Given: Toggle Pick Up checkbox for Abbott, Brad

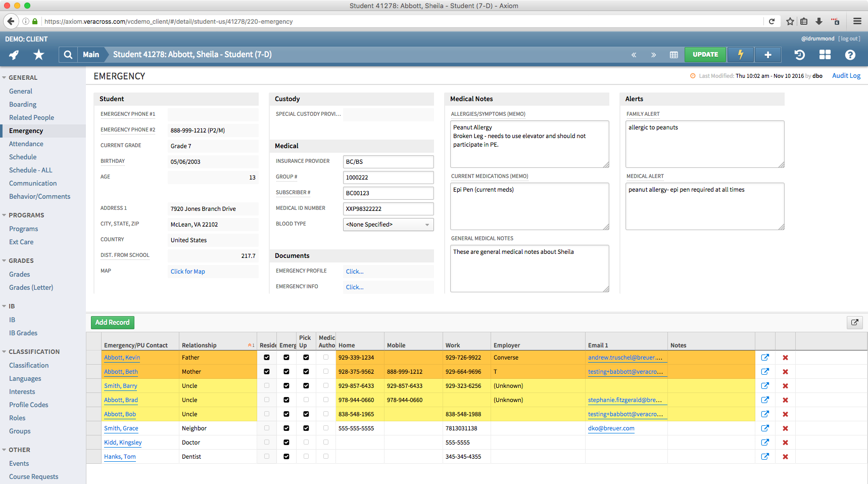Looking at the screenshot, I should click(x=306, y=400).
